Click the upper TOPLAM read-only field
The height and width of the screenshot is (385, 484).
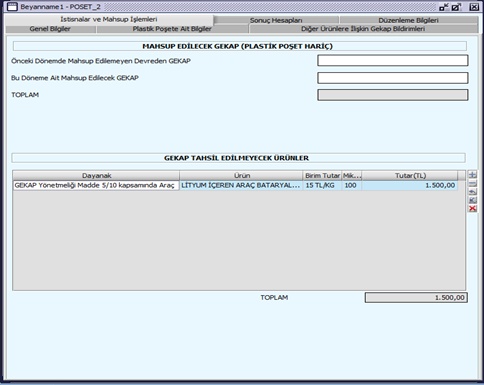(393, 95)
